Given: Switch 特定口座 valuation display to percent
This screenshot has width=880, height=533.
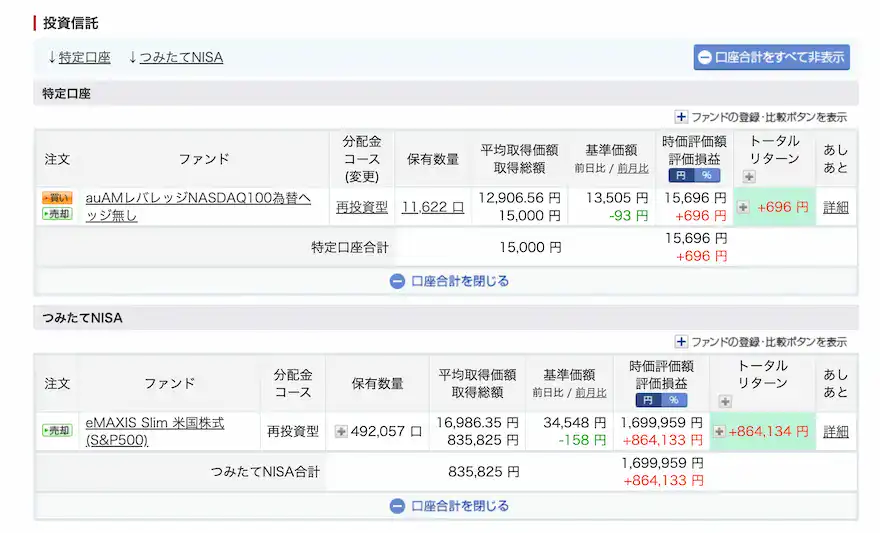Looking at the screenshot, I should click(x=707, y=175).
